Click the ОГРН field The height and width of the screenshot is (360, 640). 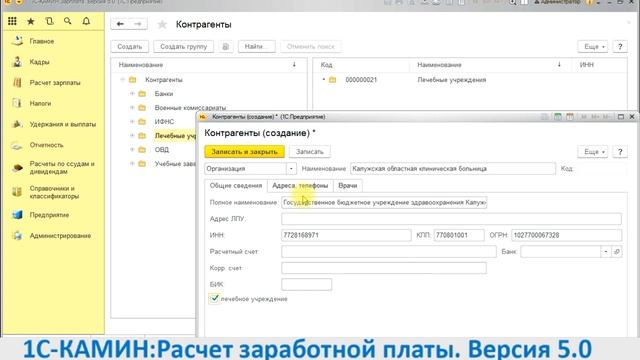567,235
